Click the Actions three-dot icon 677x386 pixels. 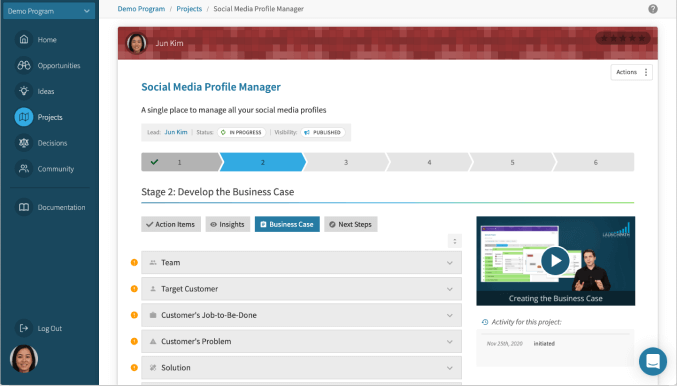tap(646, 72)
